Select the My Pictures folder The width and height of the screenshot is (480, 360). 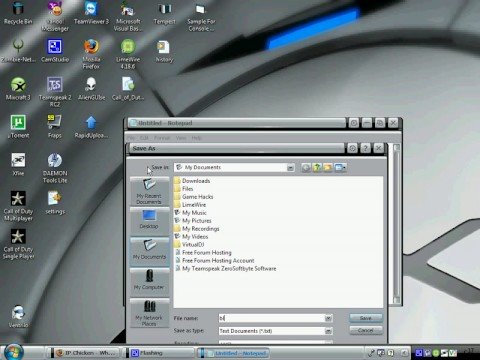coord(193,221)
